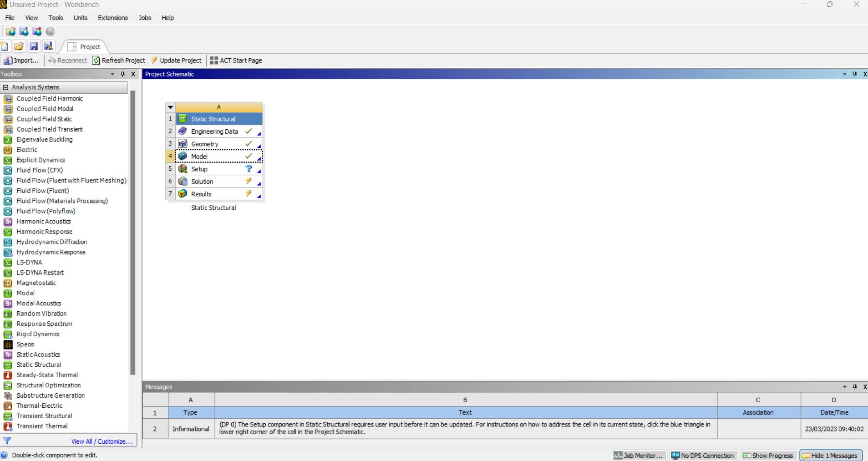This screenshot has width=868, height=461.
Task: Open the Units menu
Action: coord(80,18)
